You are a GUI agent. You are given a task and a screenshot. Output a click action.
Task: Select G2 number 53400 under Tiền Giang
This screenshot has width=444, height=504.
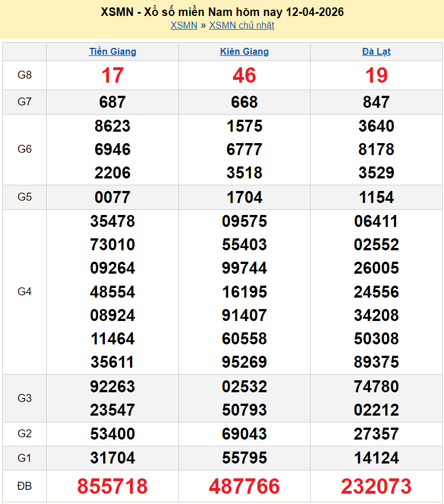tap(113, 434)
